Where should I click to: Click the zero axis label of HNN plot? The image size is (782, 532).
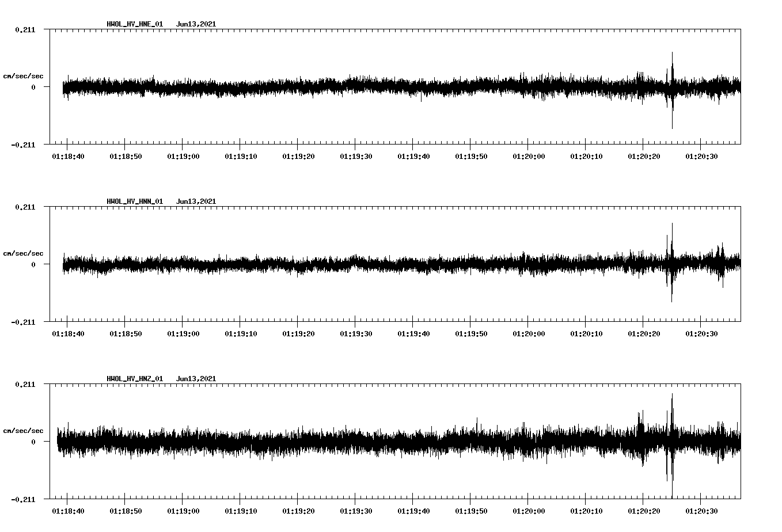coord(33,265)
